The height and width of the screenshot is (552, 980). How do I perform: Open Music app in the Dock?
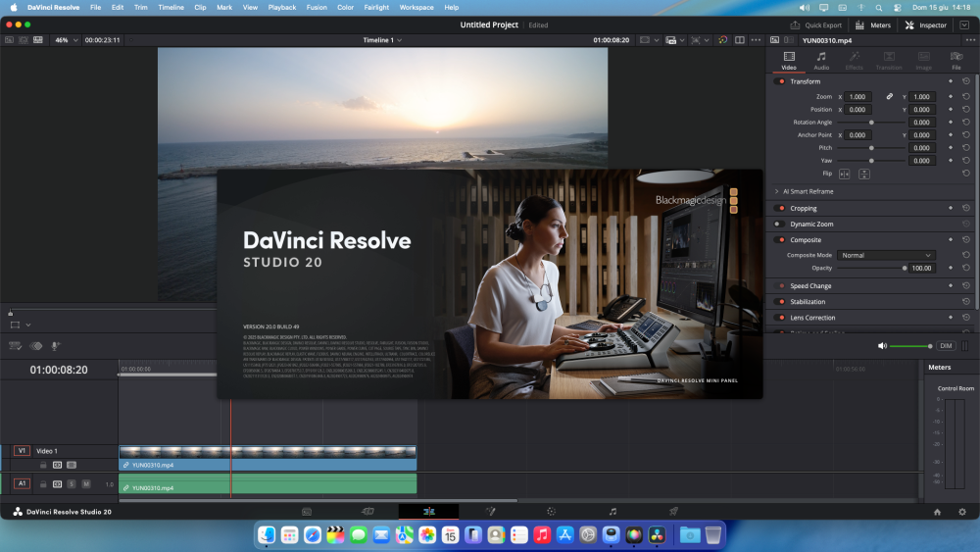pyautogui.click(x=541, y=535)
